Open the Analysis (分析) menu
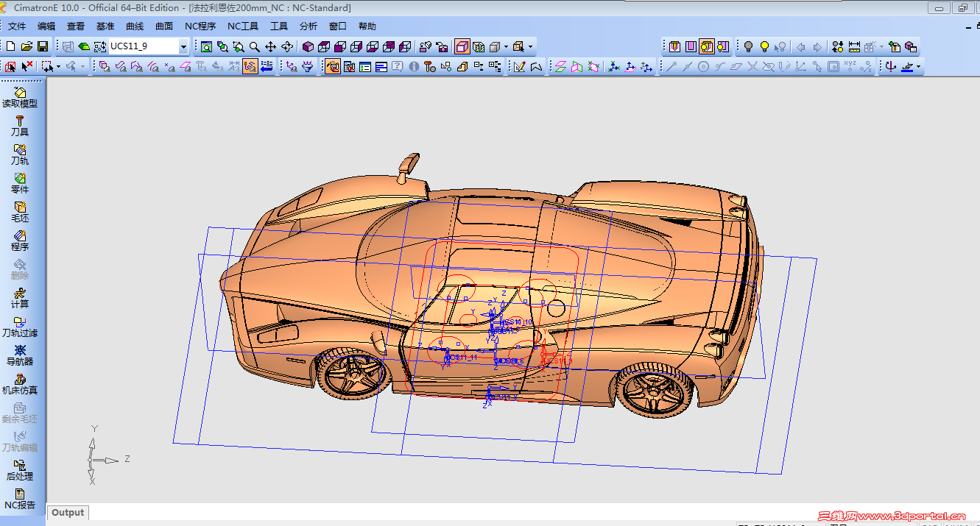The height and width of the screenshot is (526, 980). [309, 26]
